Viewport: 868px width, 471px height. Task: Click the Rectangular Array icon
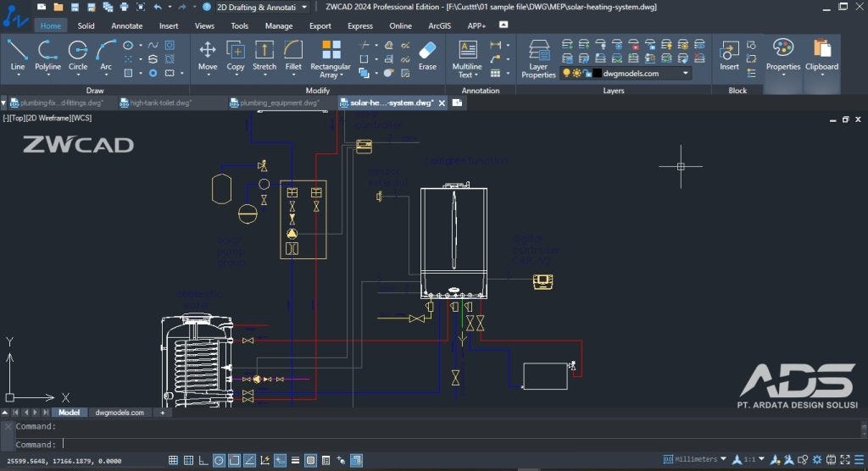click(x=331, y=49)
